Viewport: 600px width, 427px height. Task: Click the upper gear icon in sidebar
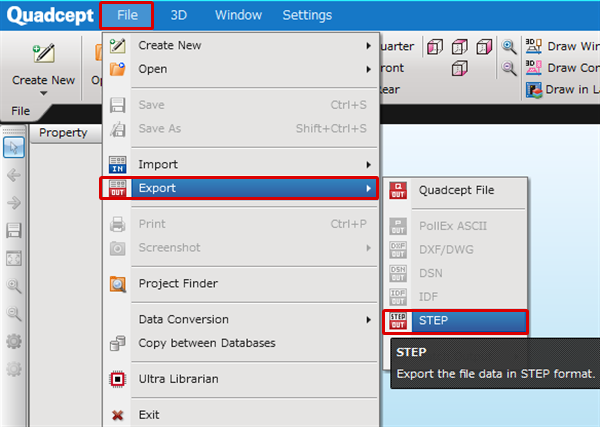point(14,341)
